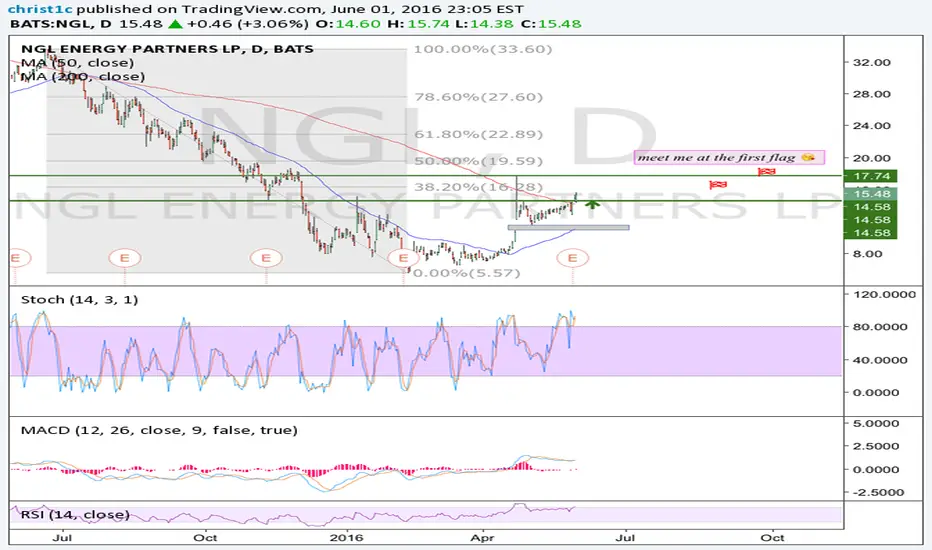Select the MACD (12, 26, close, 9, false, true) label

click(159, 429)
